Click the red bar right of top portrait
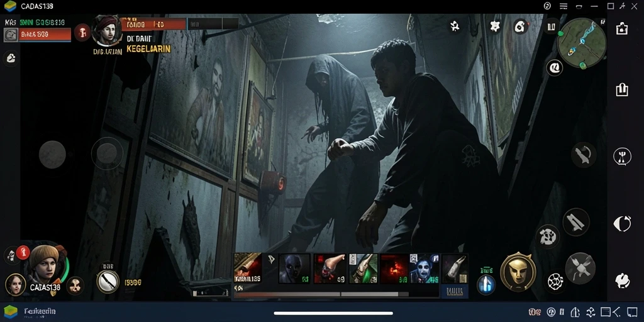644x322 pixels. point(153,24)
